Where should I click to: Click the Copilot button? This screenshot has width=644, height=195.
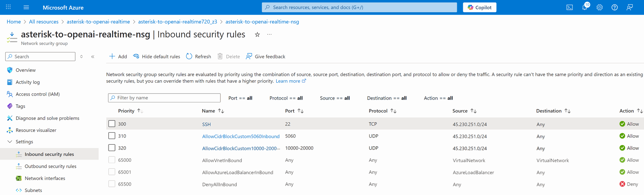point(479,7)
